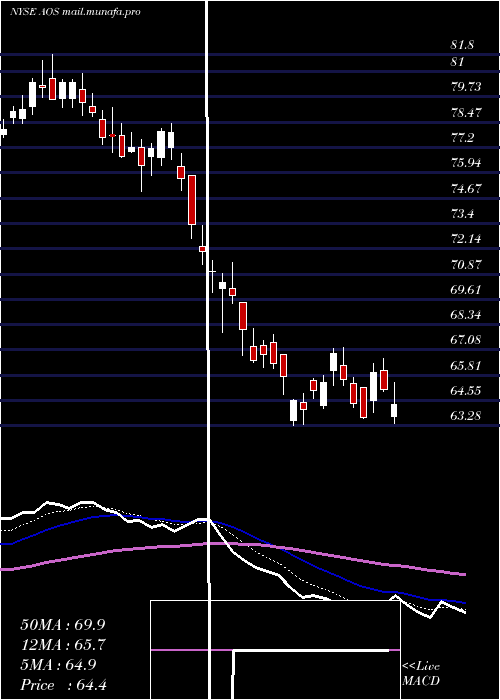
Task: Click the 72.14 price level label
Action: [466, 239]
